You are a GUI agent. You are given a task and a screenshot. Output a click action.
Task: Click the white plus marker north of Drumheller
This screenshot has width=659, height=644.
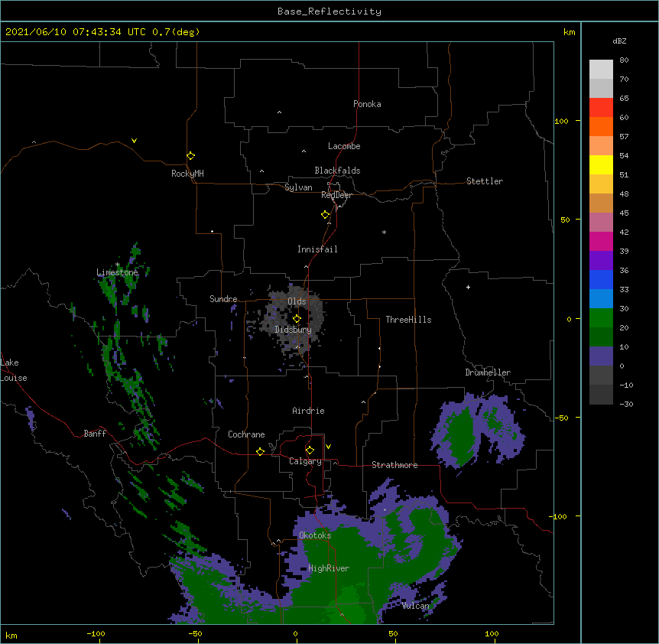pos(468,287)
